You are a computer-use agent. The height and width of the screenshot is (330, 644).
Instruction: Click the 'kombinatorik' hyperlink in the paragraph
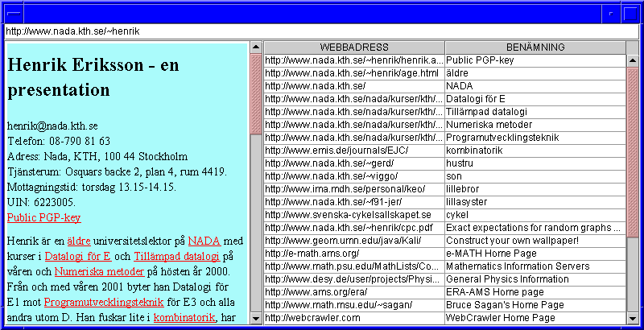pyautogui.click(x=184, y=318)
